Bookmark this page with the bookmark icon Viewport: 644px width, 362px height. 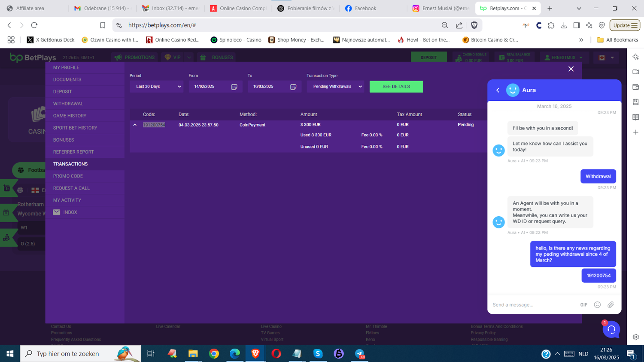(x=103, y=25)
